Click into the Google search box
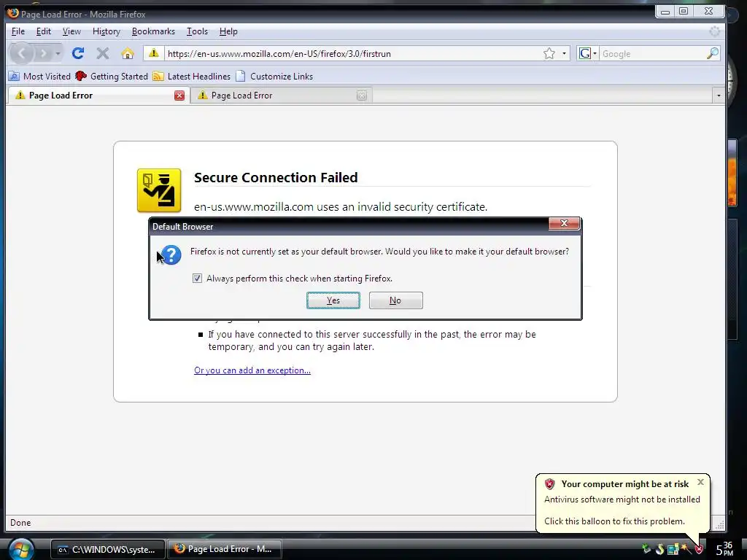 (653, 53)
